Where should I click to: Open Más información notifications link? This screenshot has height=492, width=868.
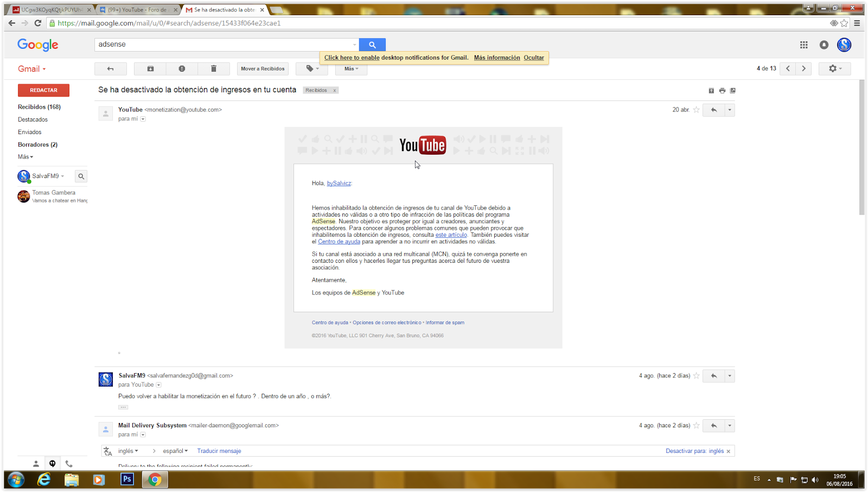click(x=497, y=58)
